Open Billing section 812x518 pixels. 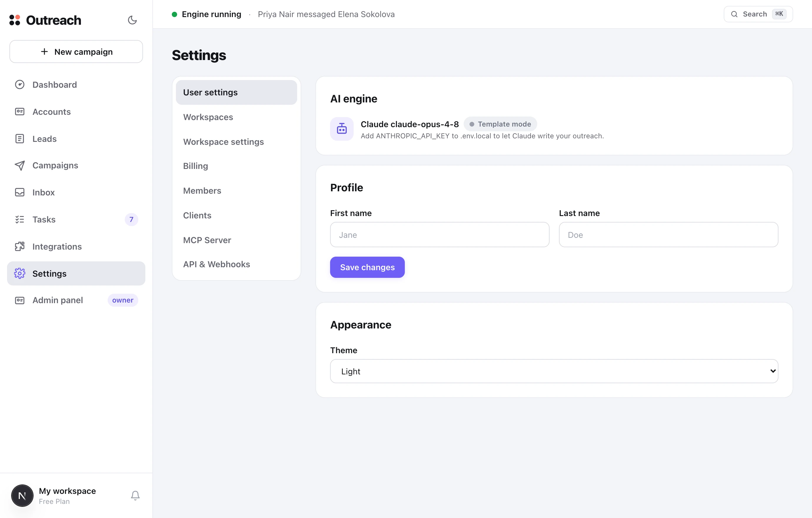point(236,166)
